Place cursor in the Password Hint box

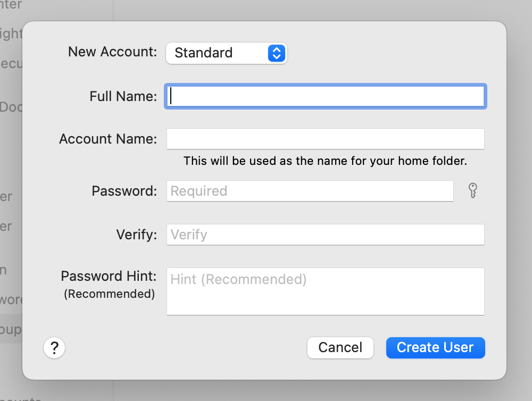[326, 291]
